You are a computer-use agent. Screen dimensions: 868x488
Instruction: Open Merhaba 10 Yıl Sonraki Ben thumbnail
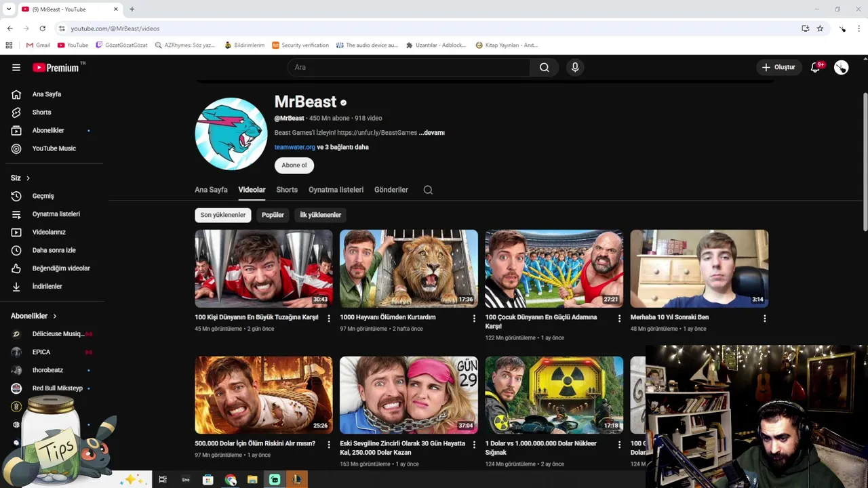699,268
